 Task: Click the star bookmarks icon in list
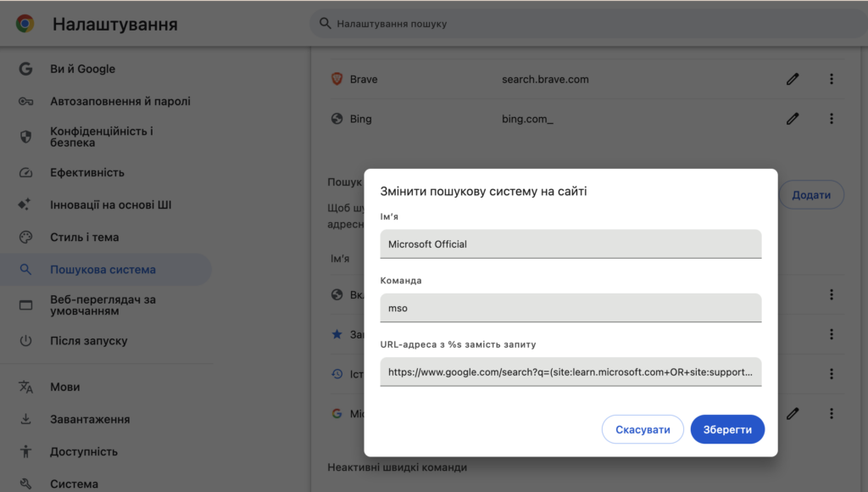pyautogui.click(x=337, y=334)
